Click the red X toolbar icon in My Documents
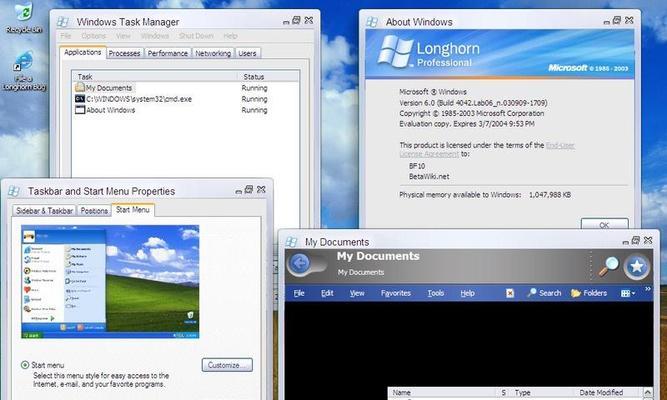 tap(510, 293)
